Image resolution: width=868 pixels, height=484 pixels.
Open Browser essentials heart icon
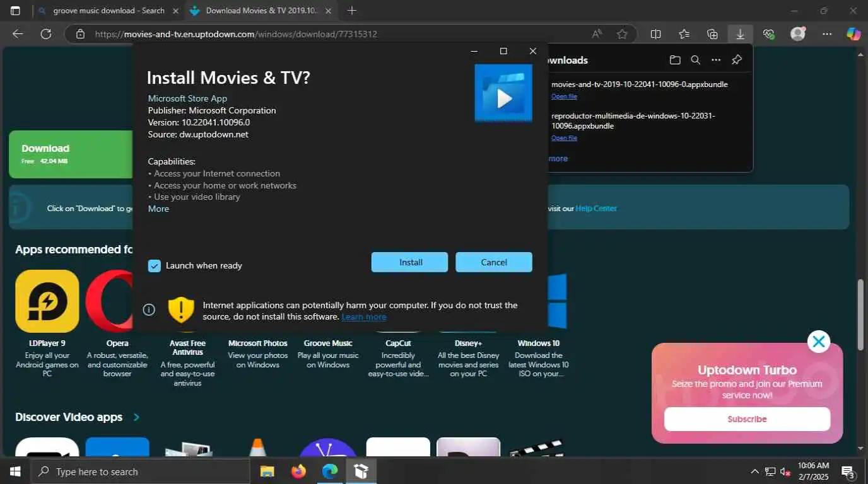coord(768,34)
